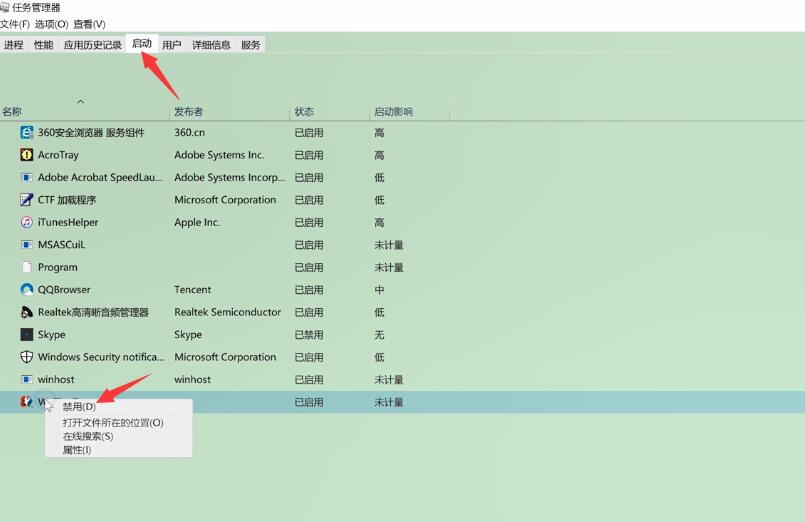Click the Realtek audio manager speaker icon

click(x=27, y=312)
